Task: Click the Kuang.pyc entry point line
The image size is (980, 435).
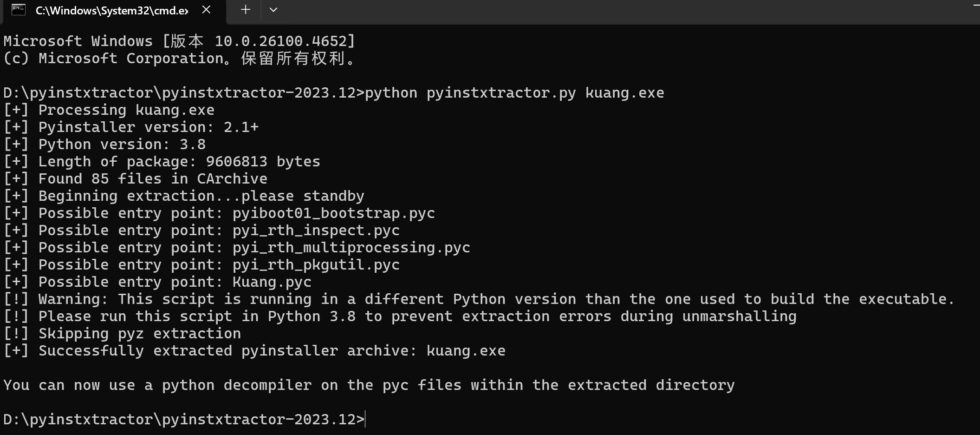Action: click(157, 282)
